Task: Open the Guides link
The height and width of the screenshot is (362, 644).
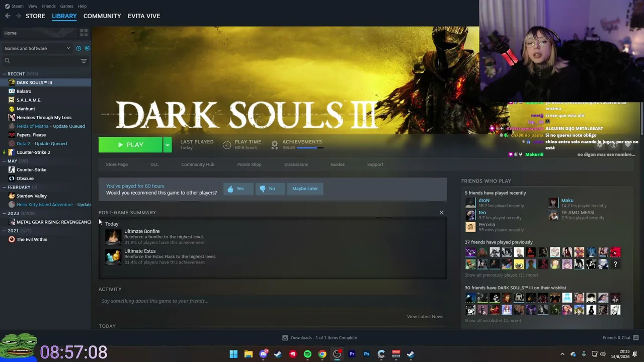Action: [338, 164]
